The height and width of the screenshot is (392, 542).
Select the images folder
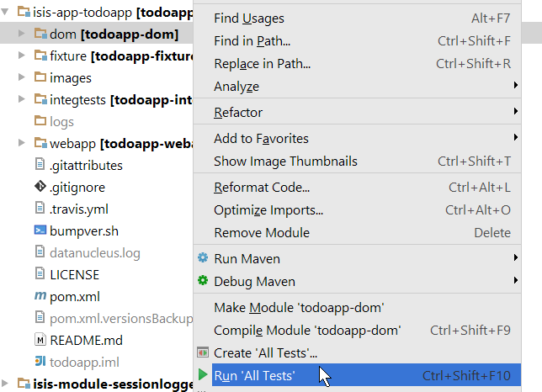tap(71, 77)
